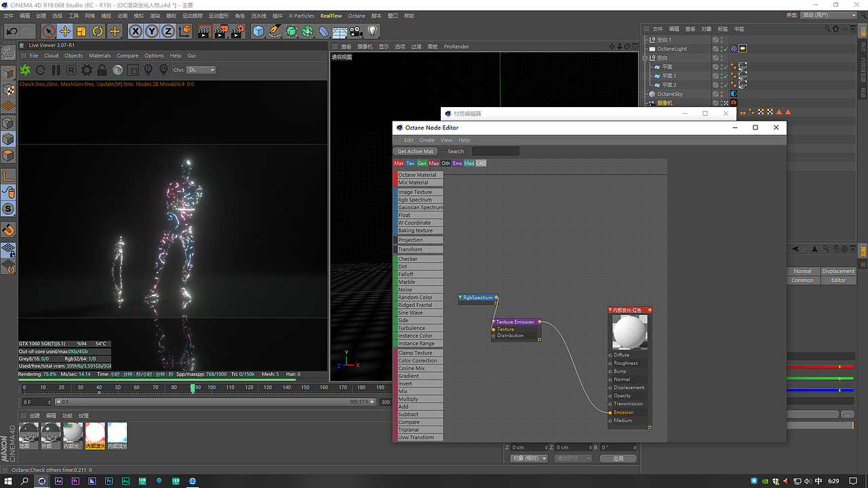Toggle the Y axis lock

coord(152,31)
